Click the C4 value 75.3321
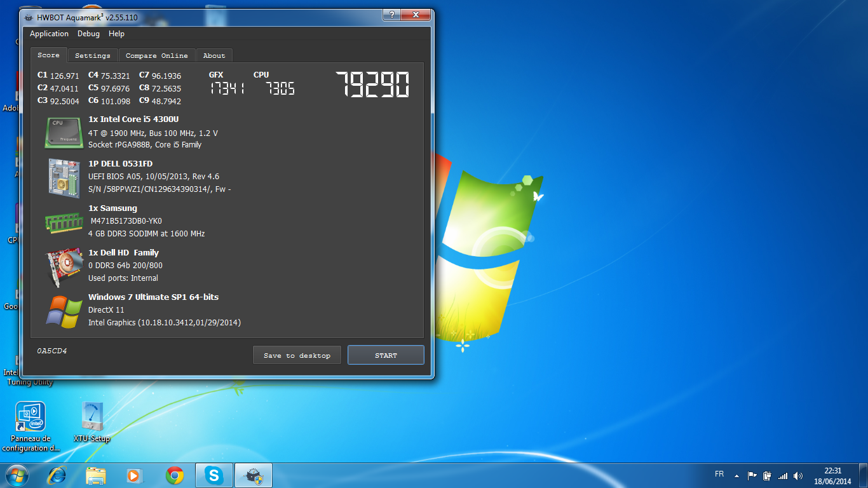This screenshot has height=488, width=868. coord(116,76)
